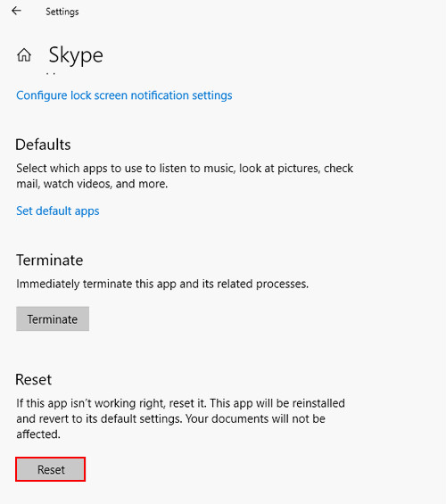Click the Defaults section heading
This screenshot has width=446, height=504.
43,145
